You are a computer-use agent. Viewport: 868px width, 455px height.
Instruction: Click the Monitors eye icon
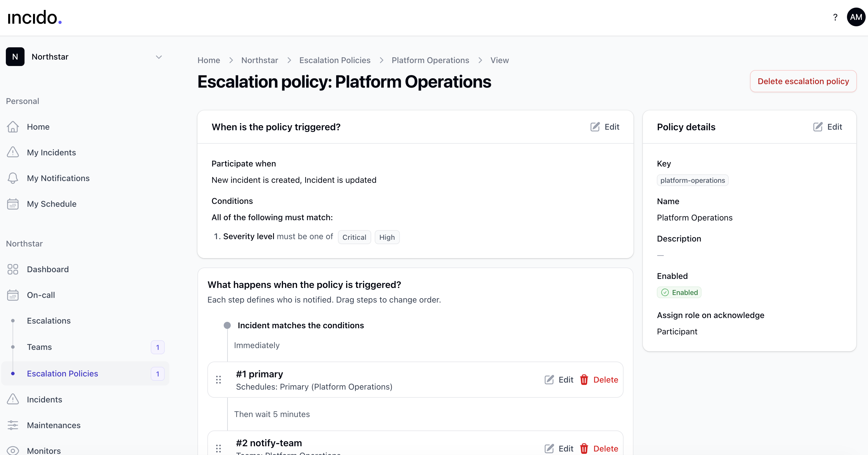tap(13, 451)
